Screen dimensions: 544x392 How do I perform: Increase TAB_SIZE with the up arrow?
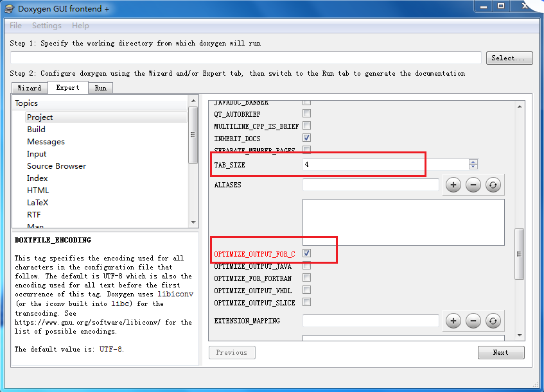coord(473,162)
